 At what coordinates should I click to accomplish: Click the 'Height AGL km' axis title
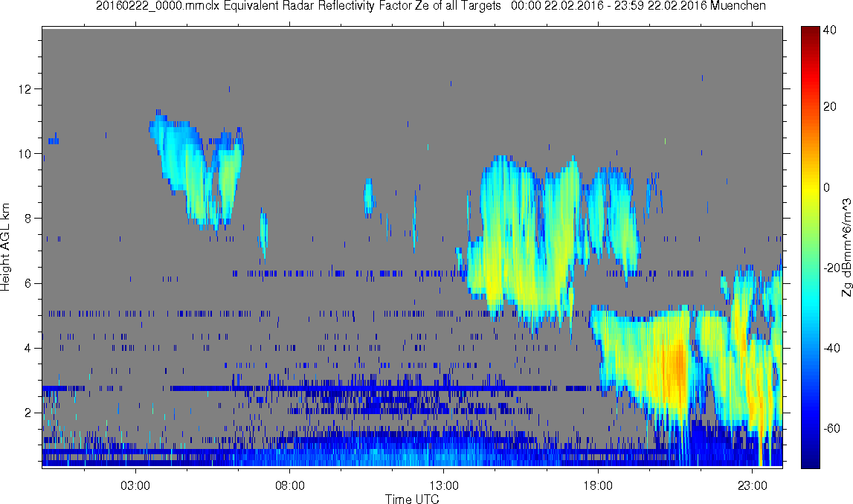[x=5, y=247]
